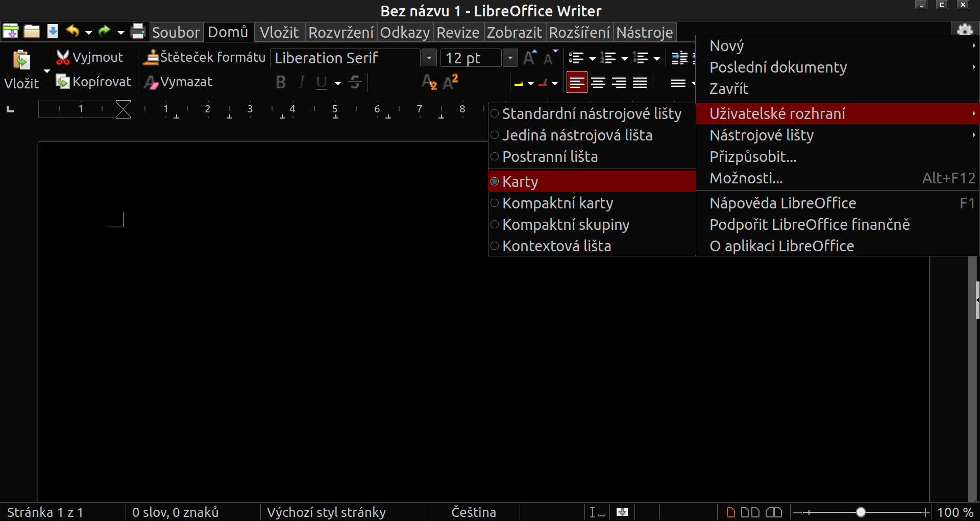The height and width of the screenshot is (521, 980).
Task: Decrease font size icon
Action: pyautogui.click(x=550, y=58)
